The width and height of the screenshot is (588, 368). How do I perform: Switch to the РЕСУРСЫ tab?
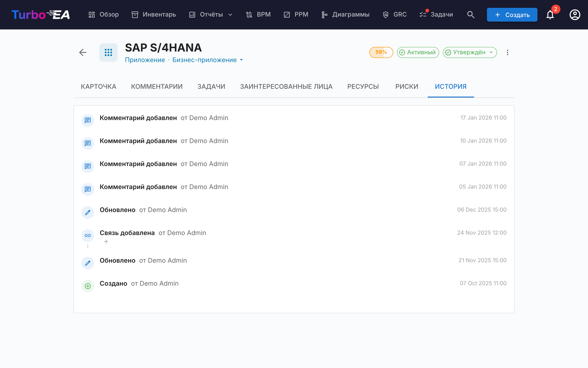tap(363, 87)
